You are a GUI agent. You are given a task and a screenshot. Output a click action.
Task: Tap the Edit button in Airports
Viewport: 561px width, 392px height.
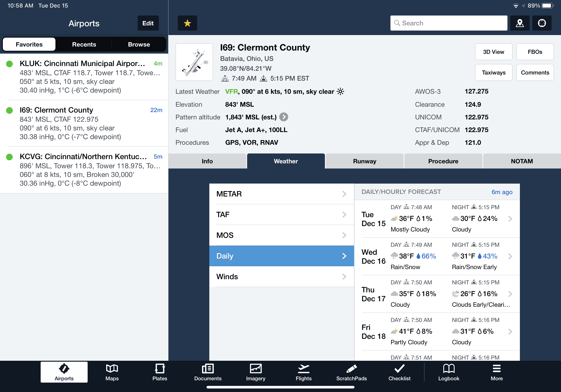[x=148, y=23]
